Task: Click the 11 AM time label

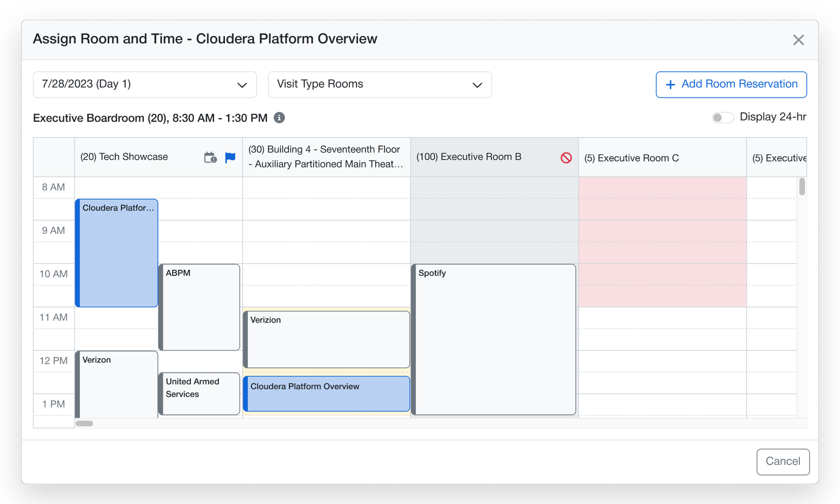Action: 53,317
